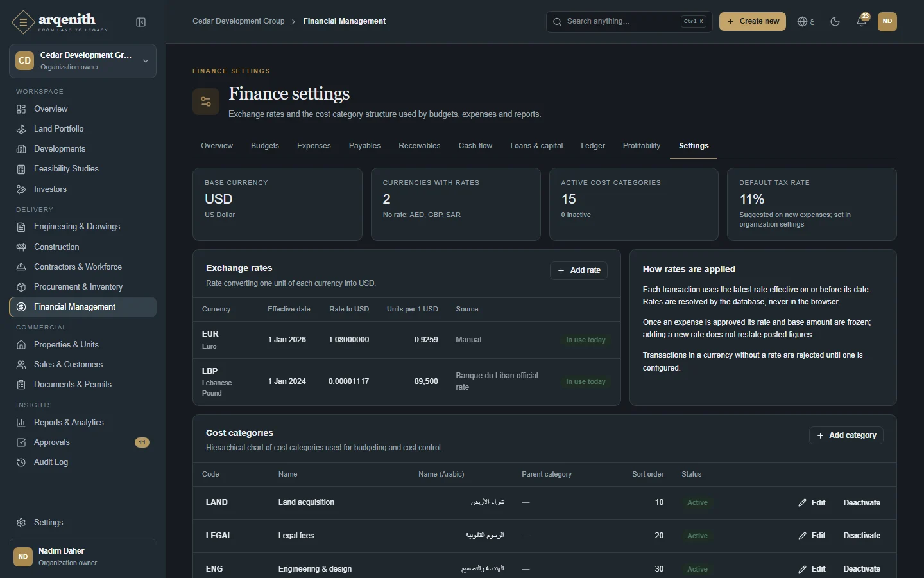The width and height of the screenshot is (924, 578).
Task: Collapse the sidebar panel icon
Action: [141, 22]
